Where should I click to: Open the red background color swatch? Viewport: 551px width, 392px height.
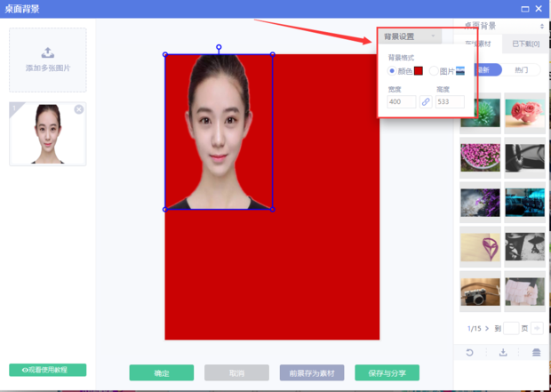pos(419,71)
